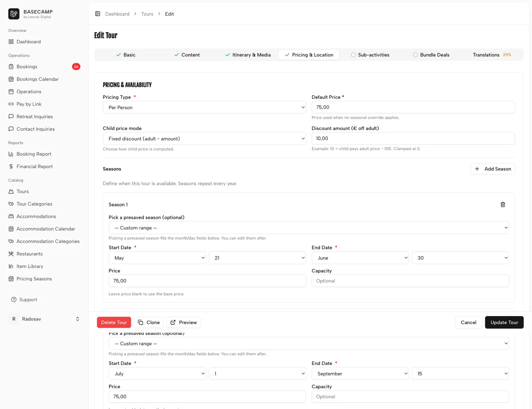The height and width of the screenshot is (409, 532).
Task: Click the Accommodations bed icon
Action: click(x=11, y=216)
